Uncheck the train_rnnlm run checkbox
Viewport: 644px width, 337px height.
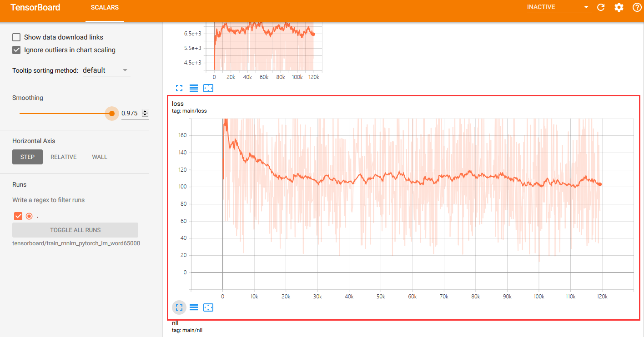point(18,216)
